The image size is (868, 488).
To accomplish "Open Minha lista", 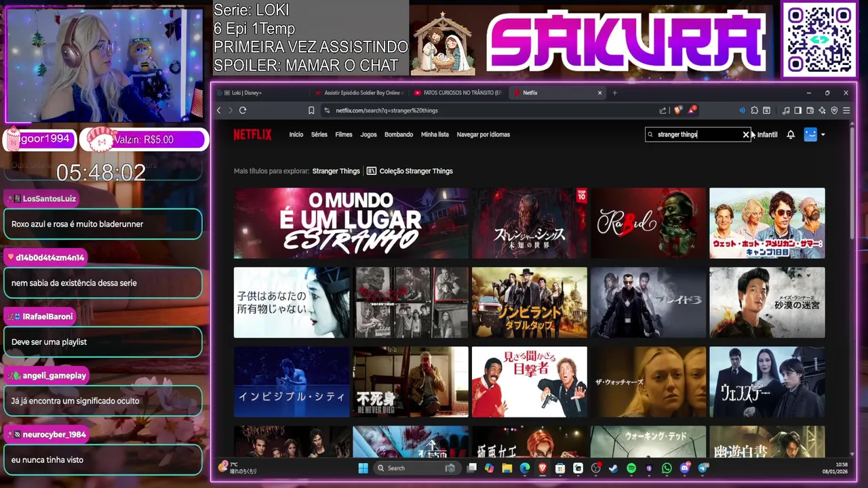I will tap(435, 134).
